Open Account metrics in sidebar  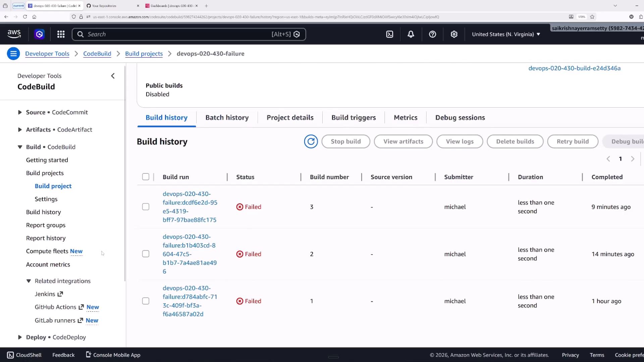[48, 264]
